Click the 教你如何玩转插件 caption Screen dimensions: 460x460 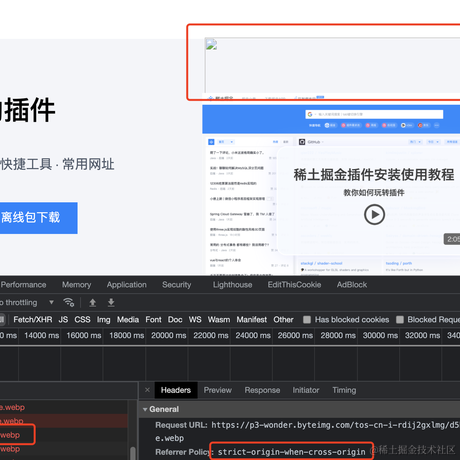(374, 193)
